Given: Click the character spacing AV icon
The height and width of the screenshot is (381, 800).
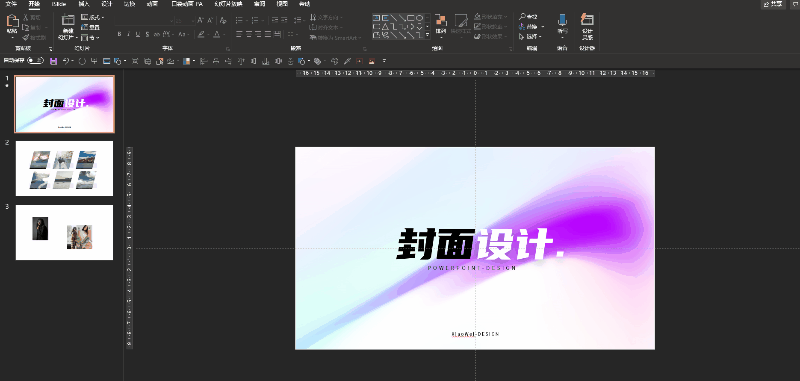Looking at the screenshot, I should tap(168, 35).
